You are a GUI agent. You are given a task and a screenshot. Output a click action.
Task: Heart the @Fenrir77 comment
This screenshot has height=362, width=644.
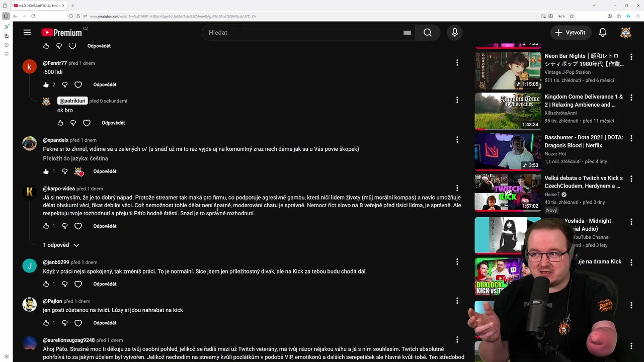(x=78, y=84)
